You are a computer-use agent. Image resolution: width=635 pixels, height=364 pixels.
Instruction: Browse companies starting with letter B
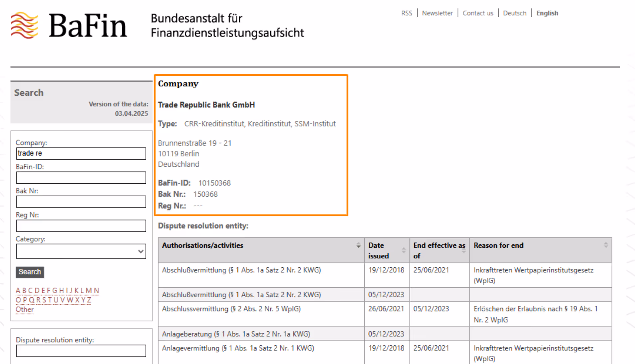pyautogui.click(x=24, y=291)
